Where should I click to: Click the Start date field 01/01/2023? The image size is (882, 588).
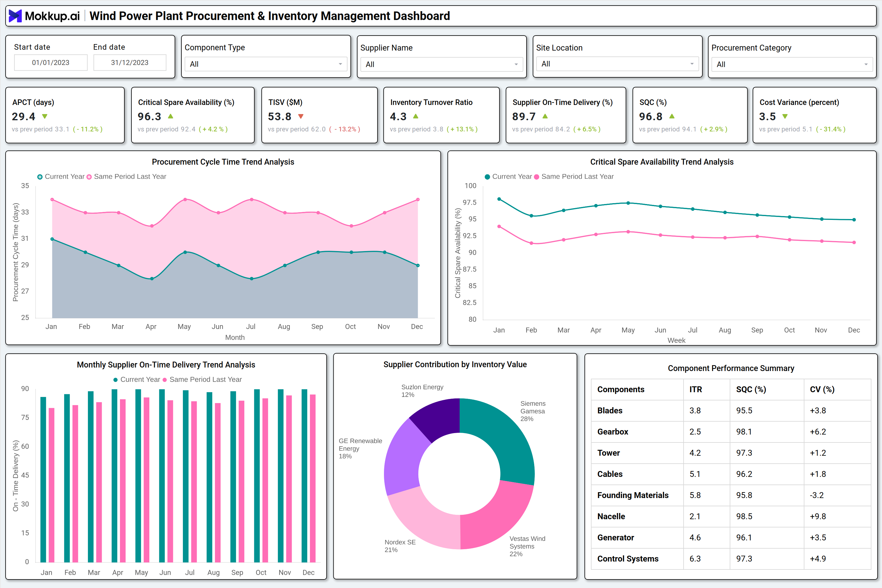tap(51, 63)
